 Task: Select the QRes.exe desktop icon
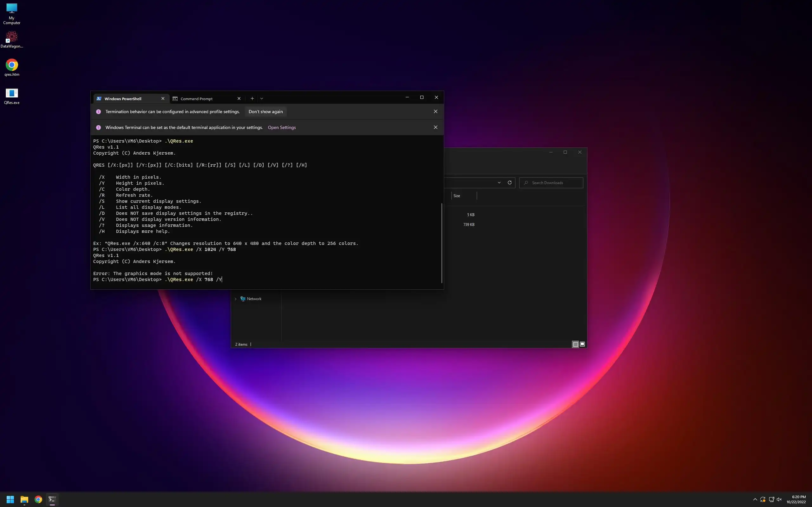coord(12,95)
